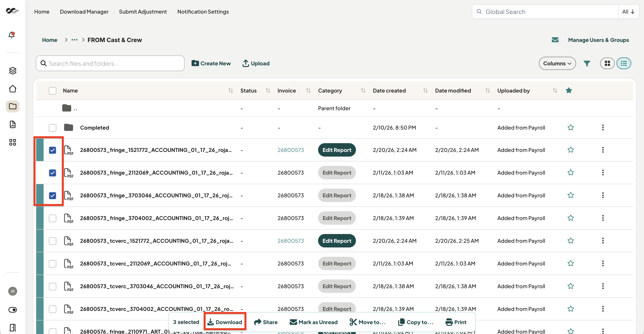Download the 3 selected files
This screenshot has width=644, height=334.
[225, 322]
